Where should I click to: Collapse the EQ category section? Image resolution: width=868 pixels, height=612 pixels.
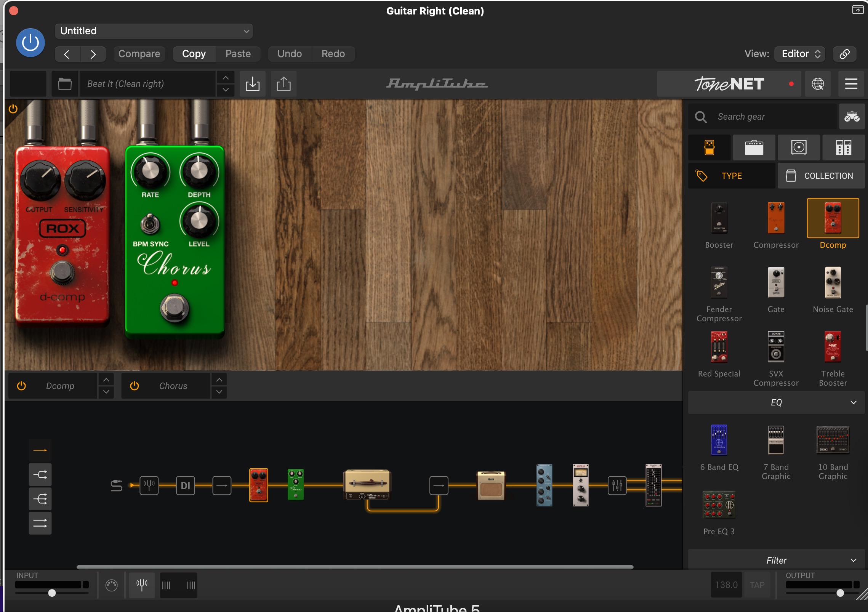776,402
